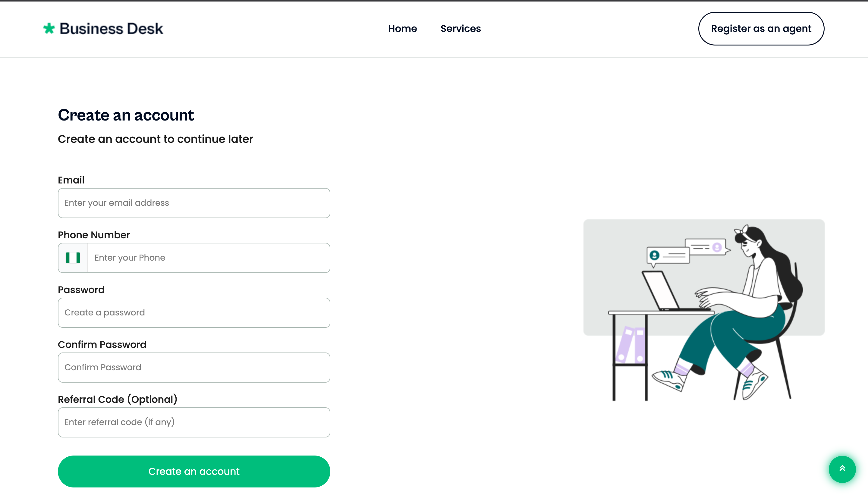Select the Confirm Password input field
Viewport: 868px width, 495px height.
click(x=194, y=367)
